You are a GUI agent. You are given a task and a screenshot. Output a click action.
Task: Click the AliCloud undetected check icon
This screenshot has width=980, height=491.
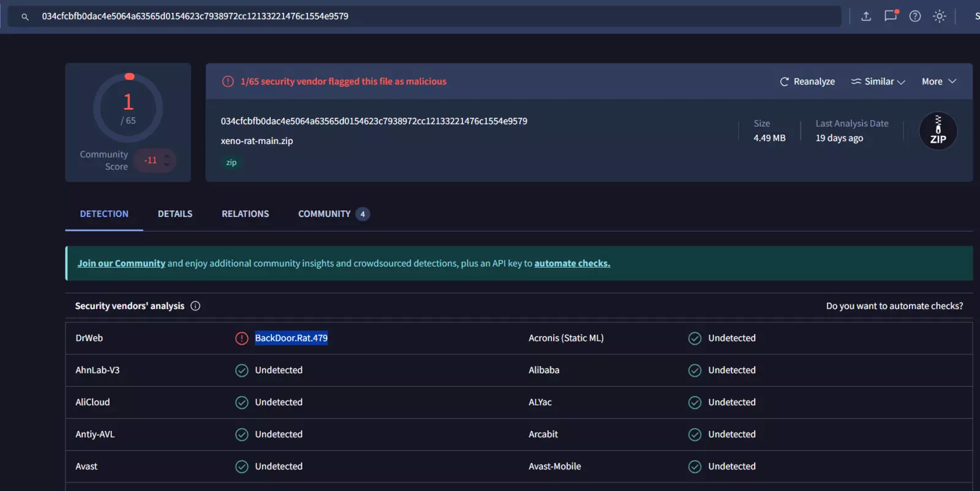(x=242, y=403)
